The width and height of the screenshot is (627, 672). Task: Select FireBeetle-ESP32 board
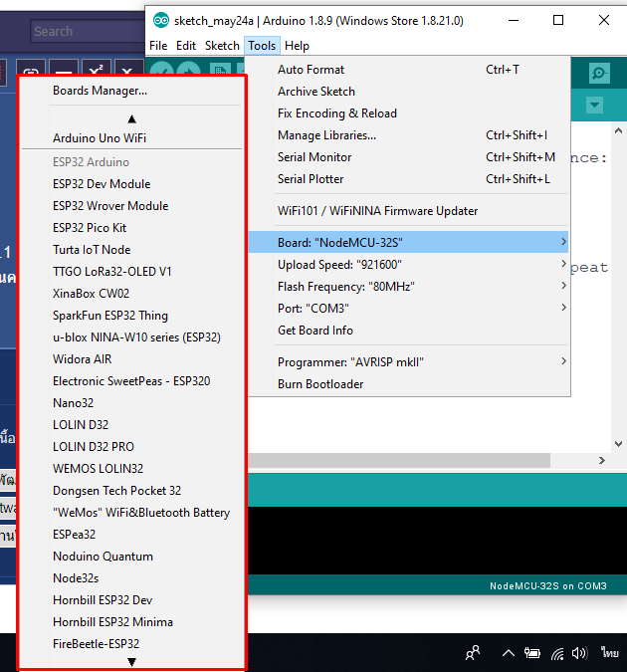tap(132, 644)
